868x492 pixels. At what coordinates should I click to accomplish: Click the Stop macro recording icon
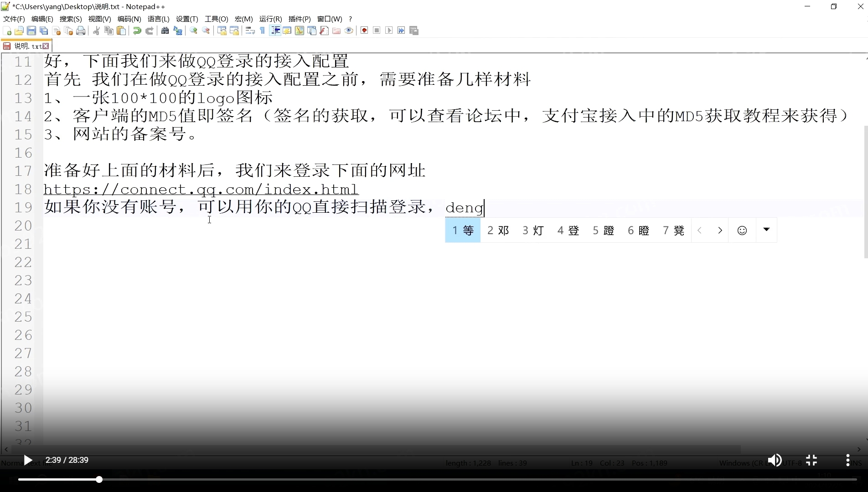[377, 31]
